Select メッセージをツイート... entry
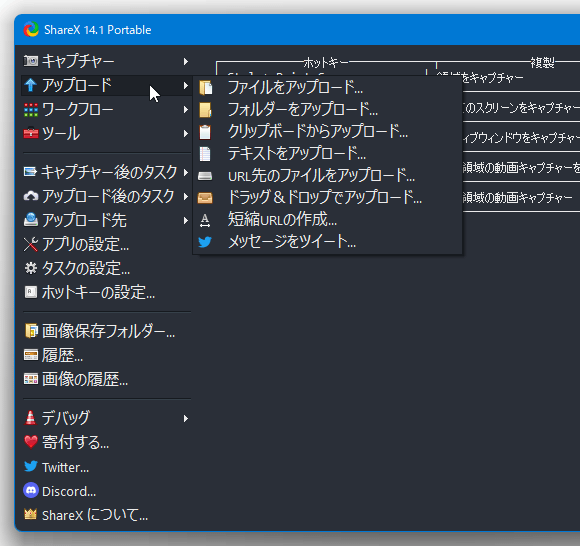The image size is (580, 546). coord(327,242)
